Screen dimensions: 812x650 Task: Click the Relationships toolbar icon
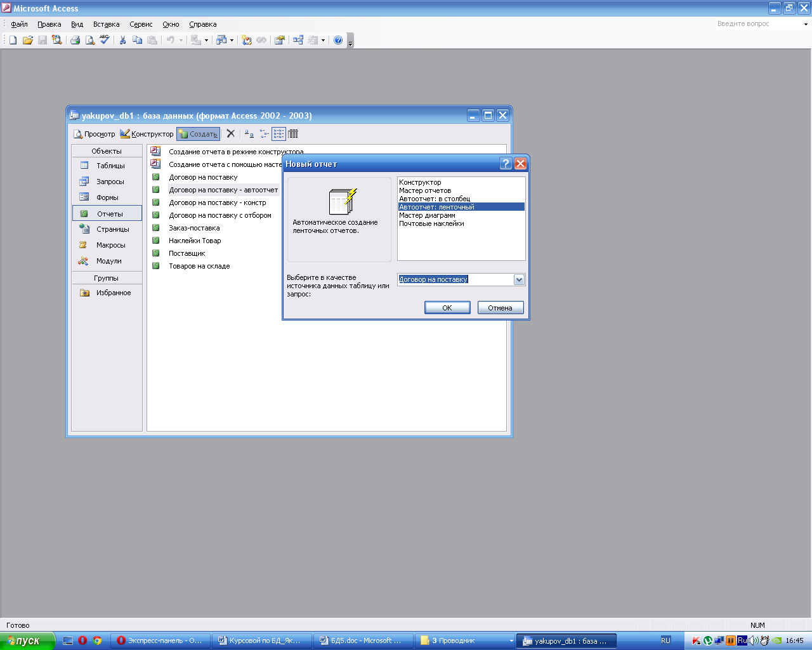[298, 40]
